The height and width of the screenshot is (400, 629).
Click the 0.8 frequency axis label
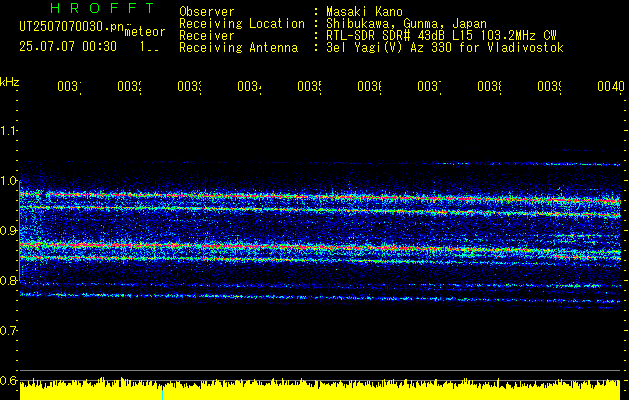(x=9, y=280)
